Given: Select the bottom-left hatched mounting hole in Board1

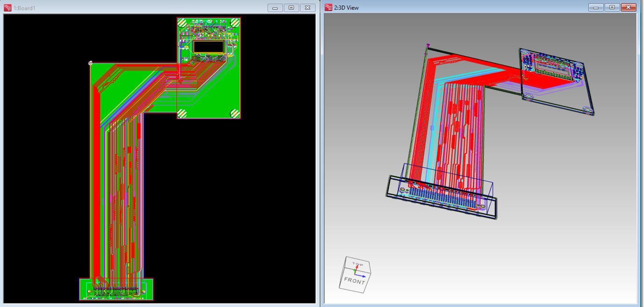Looking at the screenshot, I should pyautogui.click(x=182, y=114).
